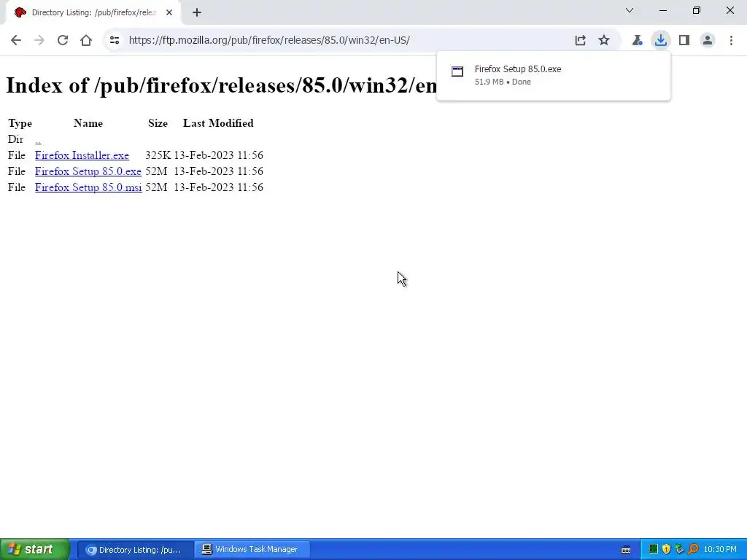The width and height of the screenshot is (747, 560).
Task: Download Firefox Setup 85.0.exe link
Action: (x=88, y=171)
